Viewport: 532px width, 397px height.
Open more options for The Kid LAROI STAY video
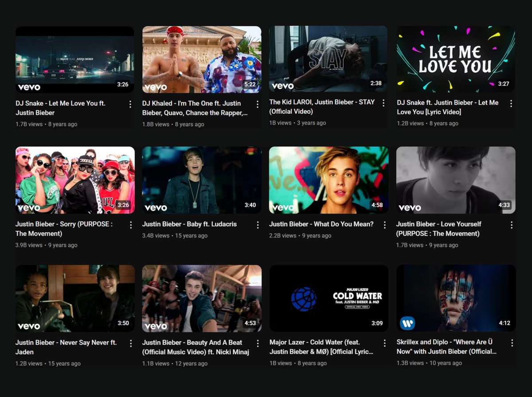coord(384,103)
